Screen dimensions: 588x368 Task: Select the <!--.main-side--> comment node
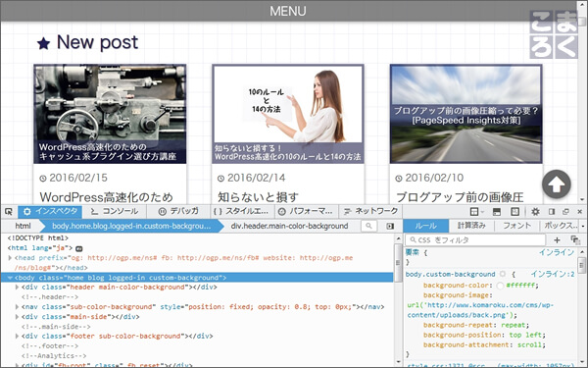pyautogui.click(x=56, y=327)
